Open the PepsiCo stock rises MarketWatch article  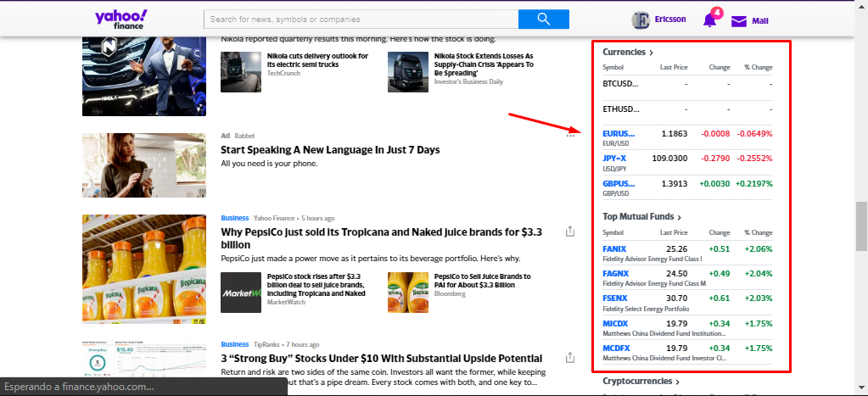[316, 285]
